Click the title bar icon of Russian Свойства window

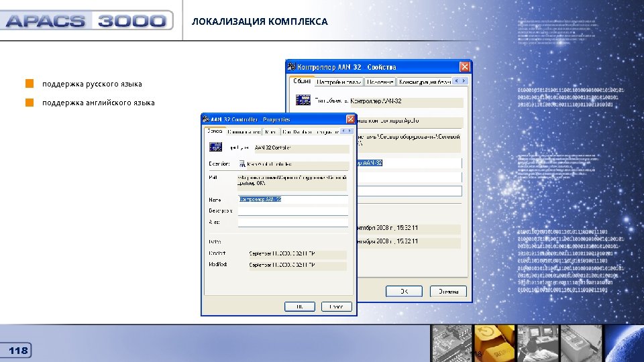[291, 66]
